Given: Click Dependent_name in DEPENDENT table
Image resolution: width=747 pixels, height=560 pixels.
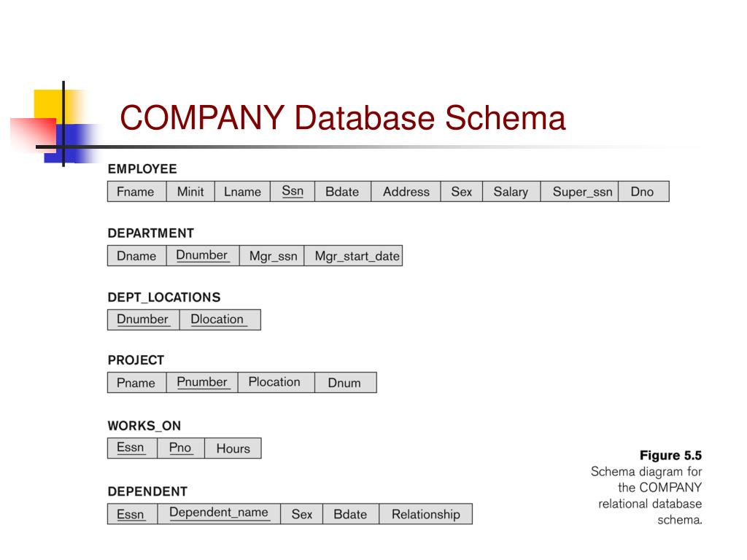Looking at the screenshot, I should coord(219,514).
